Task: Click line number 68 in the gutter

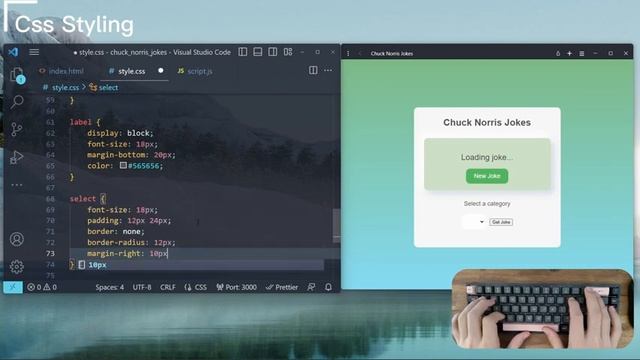Action: (x=50, y=199)
